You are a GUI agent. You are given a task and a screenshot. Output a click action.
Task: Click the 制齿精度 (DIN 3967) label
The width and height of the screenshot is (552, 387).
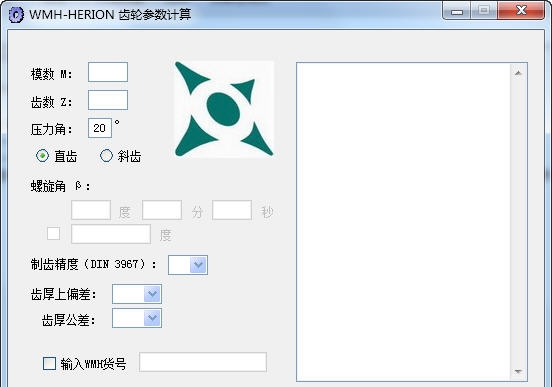pos(94,264)
